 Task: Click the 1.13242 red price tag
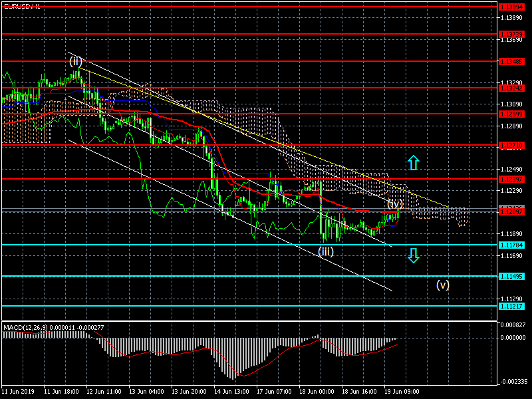(511, 88)
